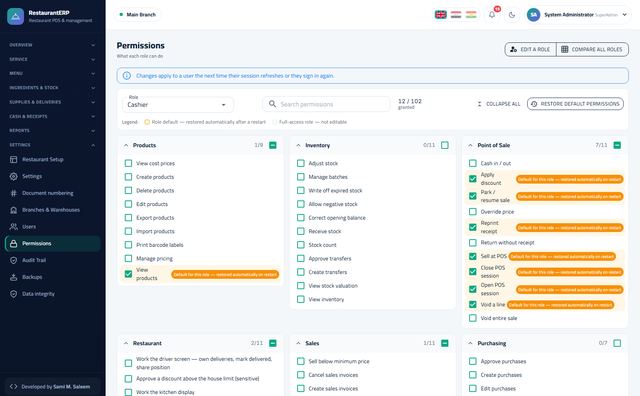Screen dimensions: 640x396
Task: Open Restaurant Setup from its sidebar icon
Action: tap(13, 160)
